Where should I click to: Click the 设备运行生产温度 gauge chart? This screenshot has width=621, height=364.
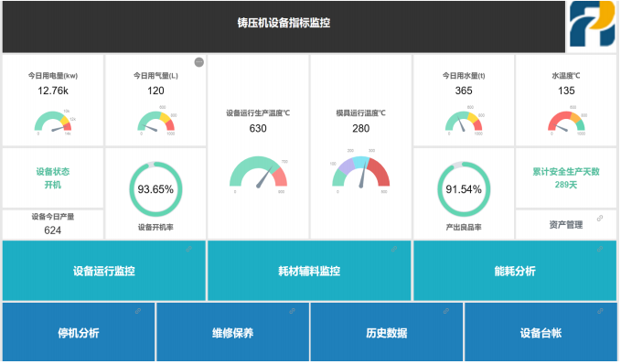click(x=258, y=172)
